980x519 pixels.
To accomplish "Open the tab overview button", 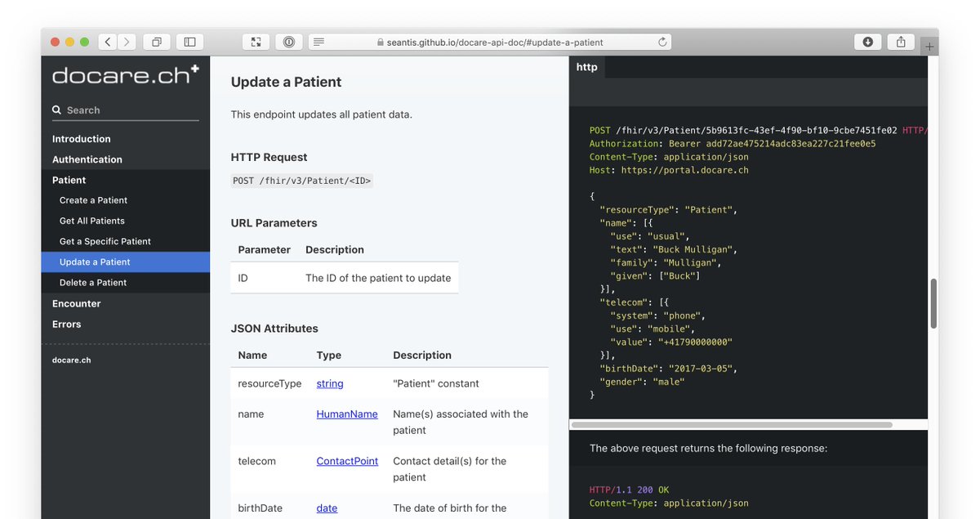I will [156, 42].
